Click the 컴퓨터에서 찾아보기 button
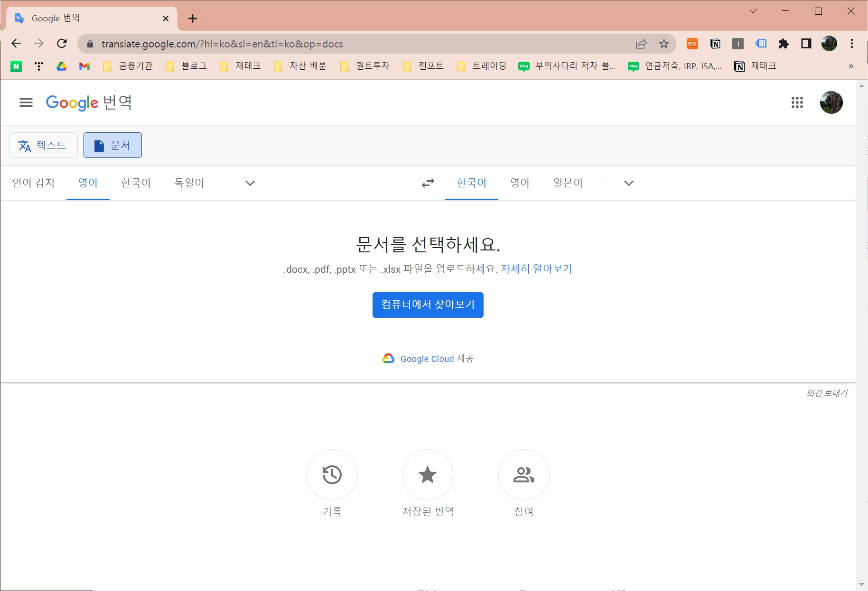The image size is (868, 591). click(x=428, y=305)
